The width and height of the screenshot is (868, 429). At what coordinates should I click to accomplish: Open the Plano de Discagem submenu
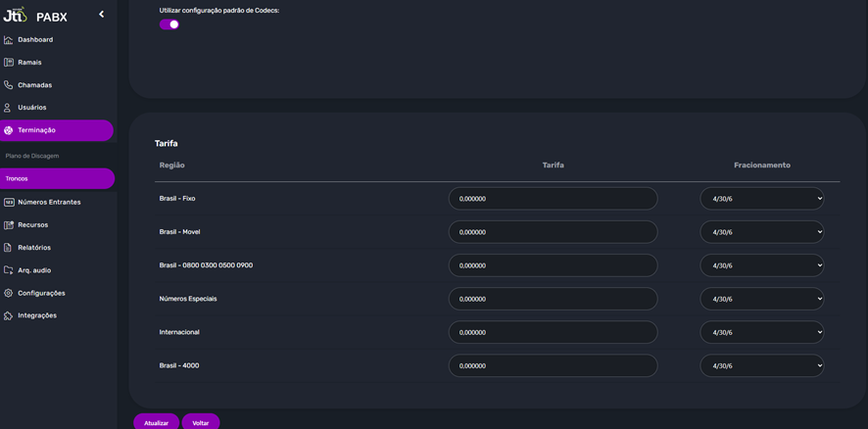pos(32,156)
